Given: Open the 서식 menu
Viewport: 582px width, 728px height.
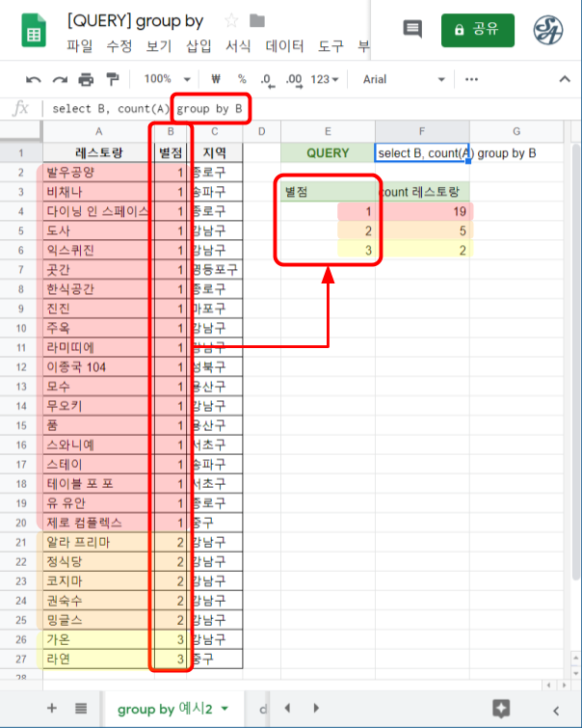Looking at the screenshot, I should [238, 46].
